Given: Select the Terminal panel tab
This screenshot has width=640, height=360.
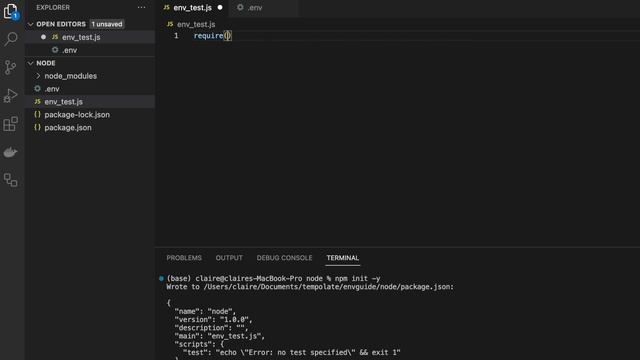Looking at the screenshot, I should [342, 258].
